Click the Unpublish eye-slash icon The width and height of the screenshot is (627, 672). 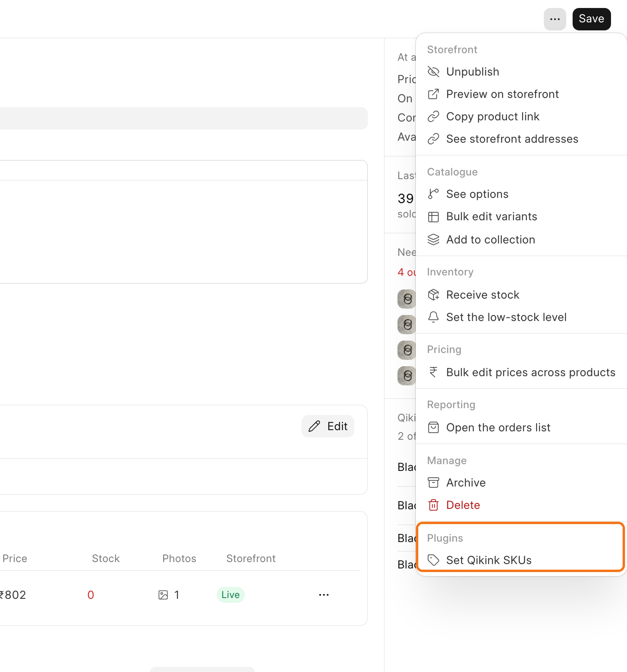433,72
